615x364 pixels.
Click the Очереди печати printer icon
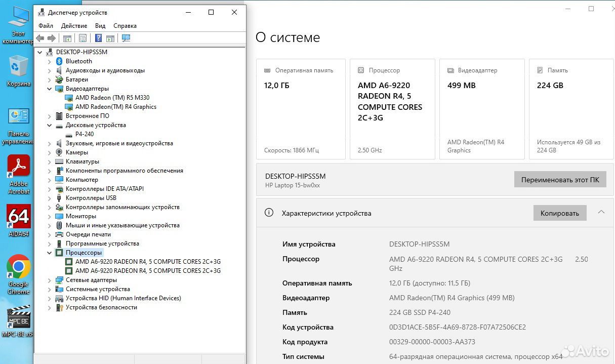pyautogui.click(x=59, y=234)
